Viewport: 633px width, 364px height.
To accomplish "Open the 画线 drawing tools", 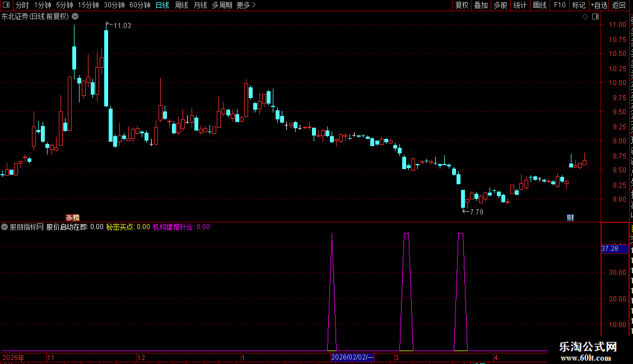I will (539, 5).
